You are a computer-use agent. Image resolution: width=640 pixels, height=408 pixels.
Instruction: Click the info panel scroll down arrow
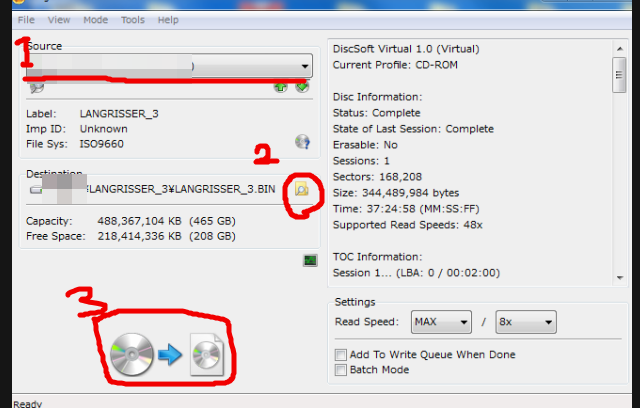pyautogui.click(x=620, y=278)
